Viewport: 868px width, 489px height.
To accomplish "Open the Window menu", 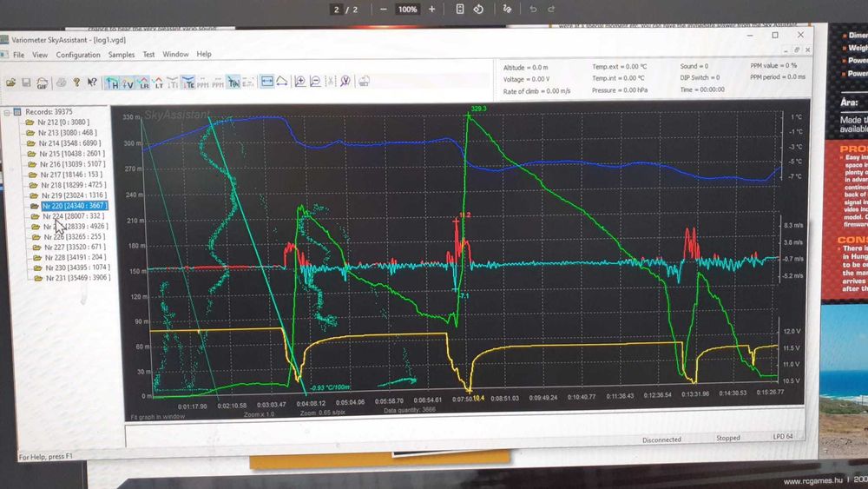I will (x=175, y=54).
